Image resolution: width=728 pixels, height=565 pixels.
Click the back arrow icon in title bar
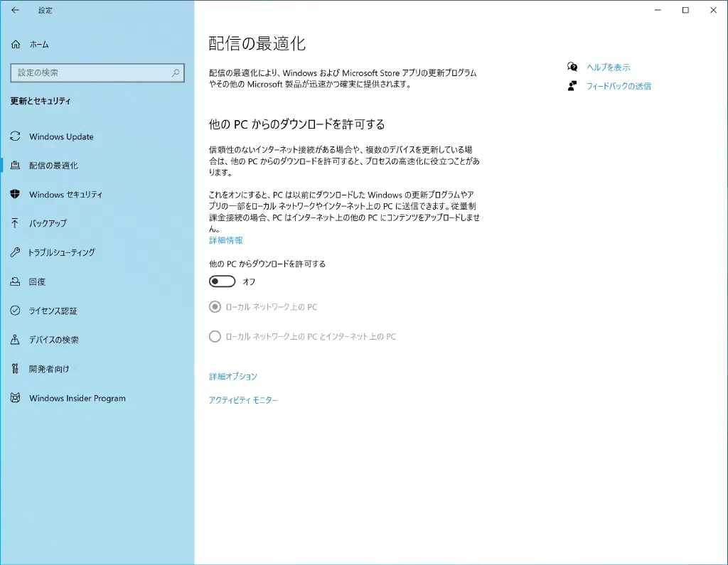(x=16, y=11)
